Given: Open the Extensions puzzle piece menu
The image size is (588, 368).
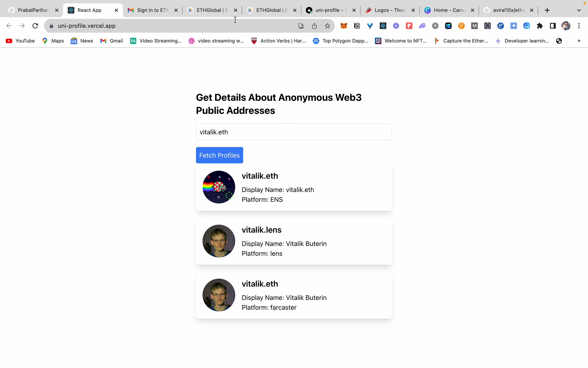Looking at the screenshot, I should click(540, 26).
